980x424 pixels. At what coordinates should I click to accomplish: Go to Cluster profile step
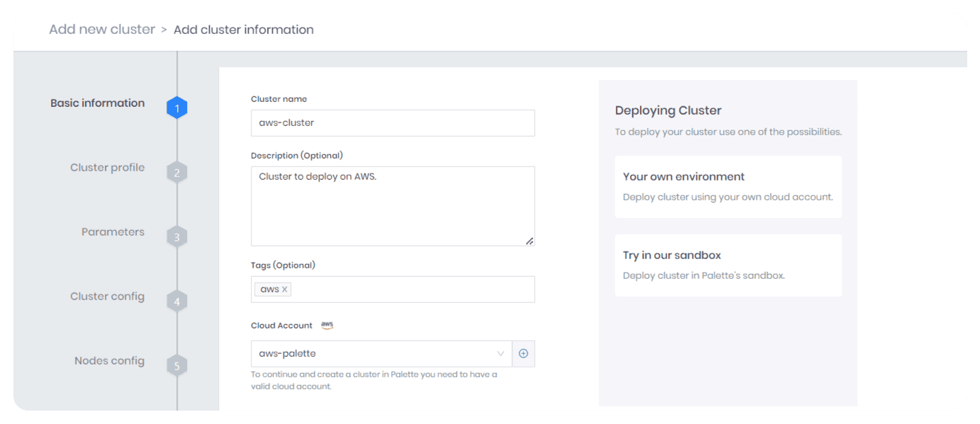107,168
